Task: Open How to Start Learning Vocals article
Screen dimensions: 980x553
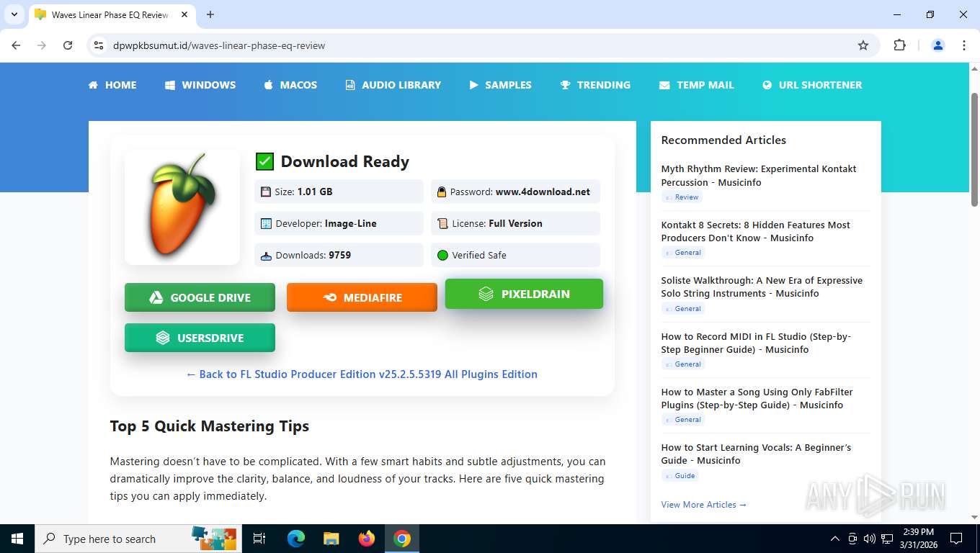Action: click(756, 454)
